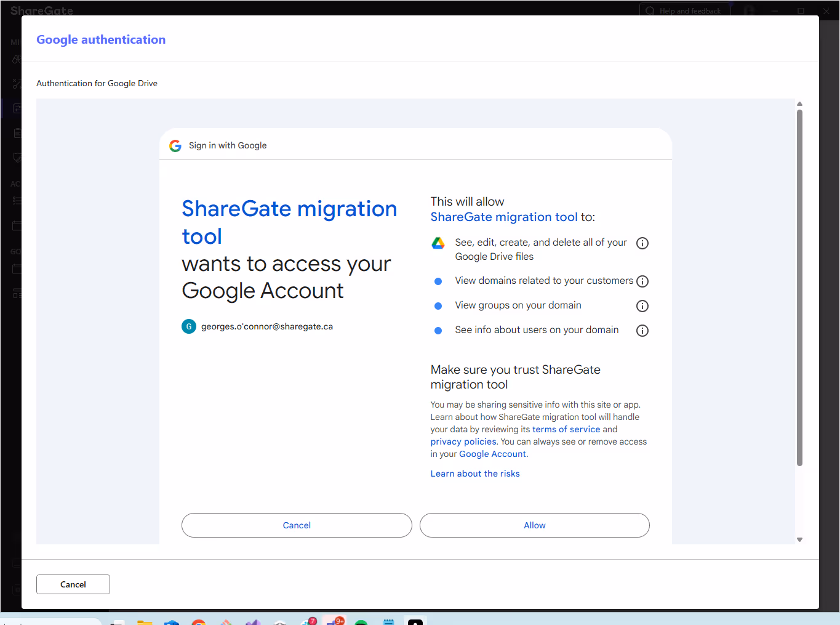Open info for View domains related to customers
The height and width of the screenshot is (625, 840).
coord(642,281)
